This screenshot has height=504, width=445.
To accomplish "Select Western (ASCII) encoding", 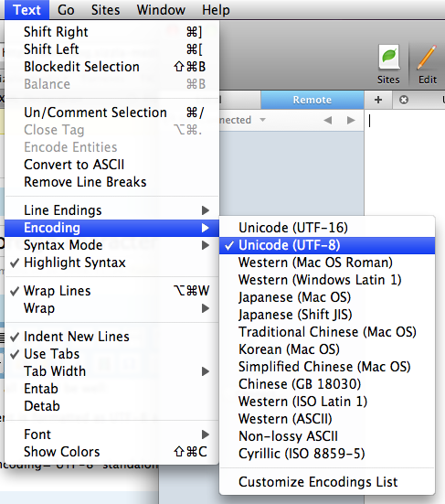I will [x=327, y=419].
